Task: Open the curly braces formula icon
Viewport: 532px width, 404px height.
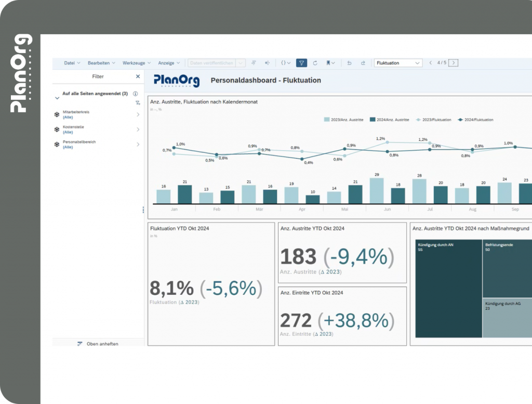Action: [285, 63]
